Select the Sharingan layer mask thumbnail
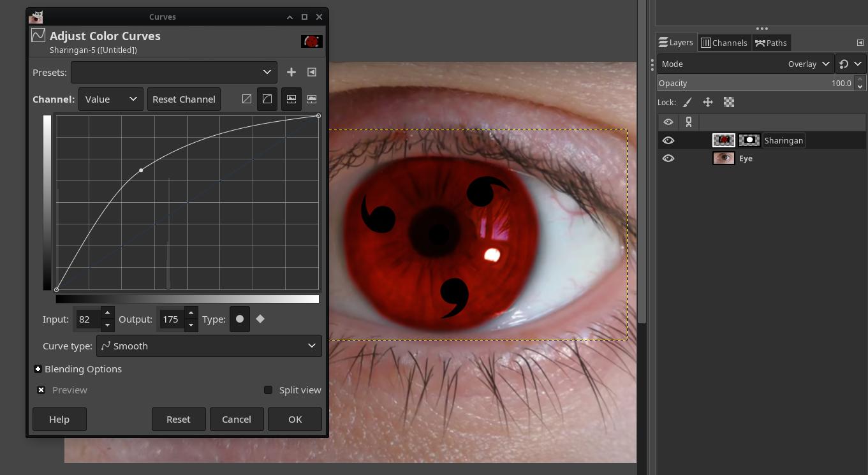This screenshot has height=475, width=868. click(x=749, y=140)
